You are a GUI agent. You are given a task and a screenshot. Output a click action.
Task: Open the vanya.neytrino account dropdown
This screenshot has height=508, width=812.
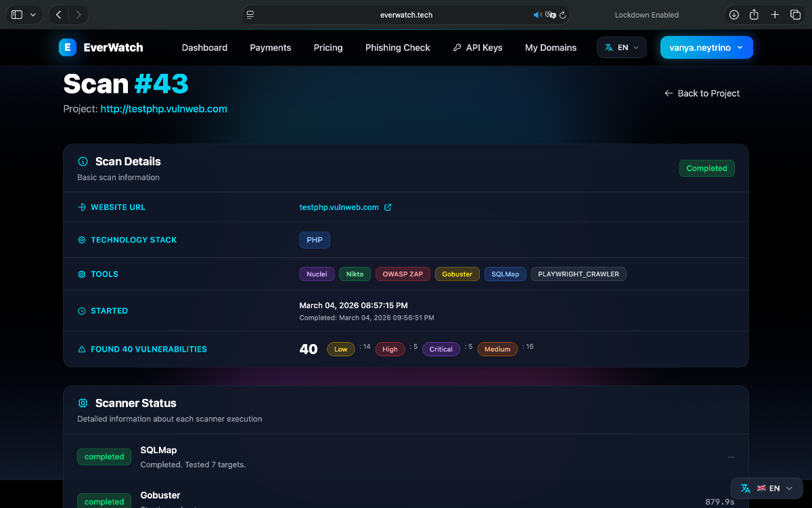(x=706, y=47)
